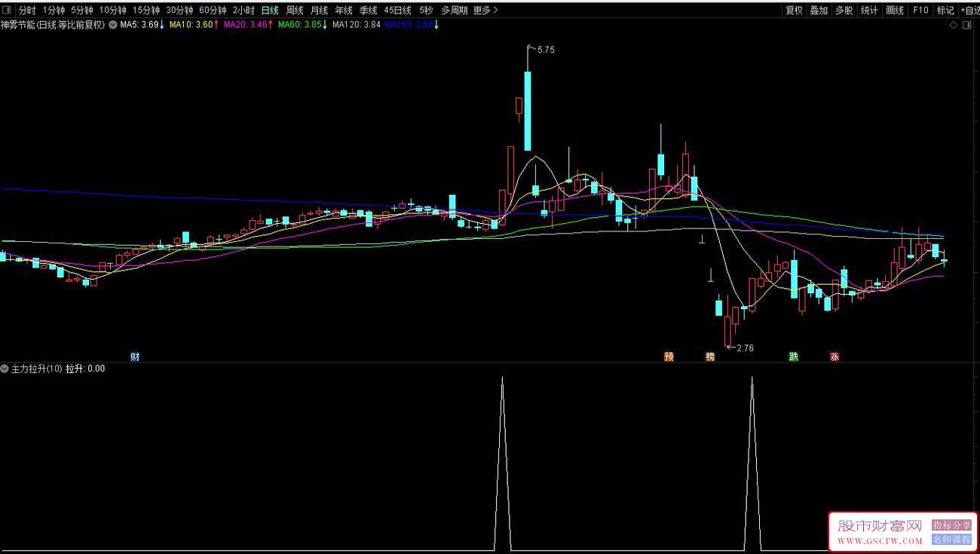The height and width of the screenshot is (554, 980).
Task: Click the panel layout icon at top-left
Action: click(x=6, y=11)
